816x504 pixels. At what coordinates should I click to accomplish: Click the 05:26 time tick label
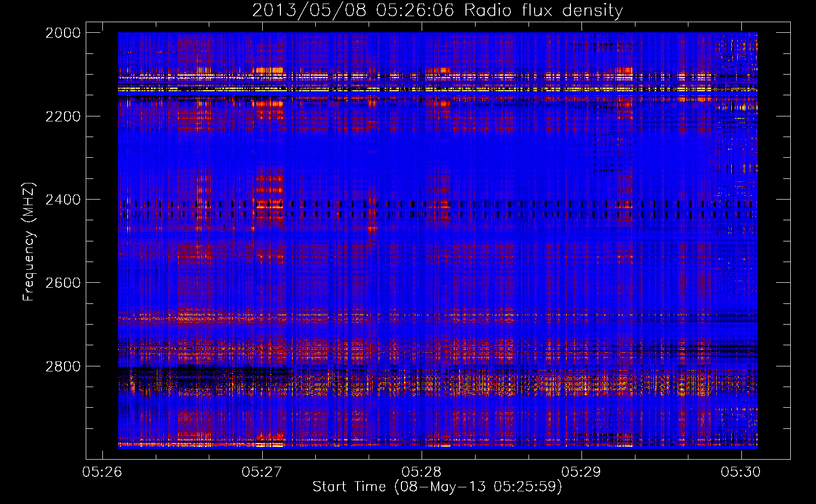click(x=102, y=472)
